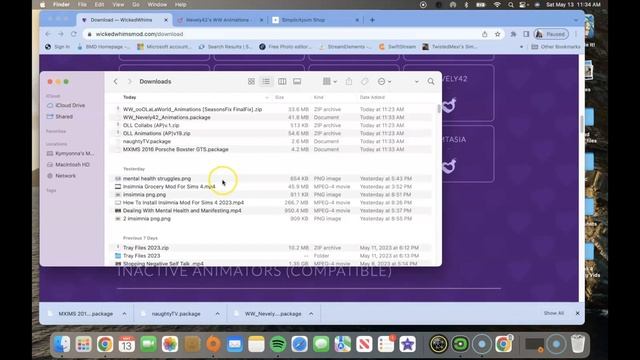Image resolution: width=640 pixels, height=360 pixels.
Task: Select Macintosh HD in the Finder sidebar
Action: (68, 164)
